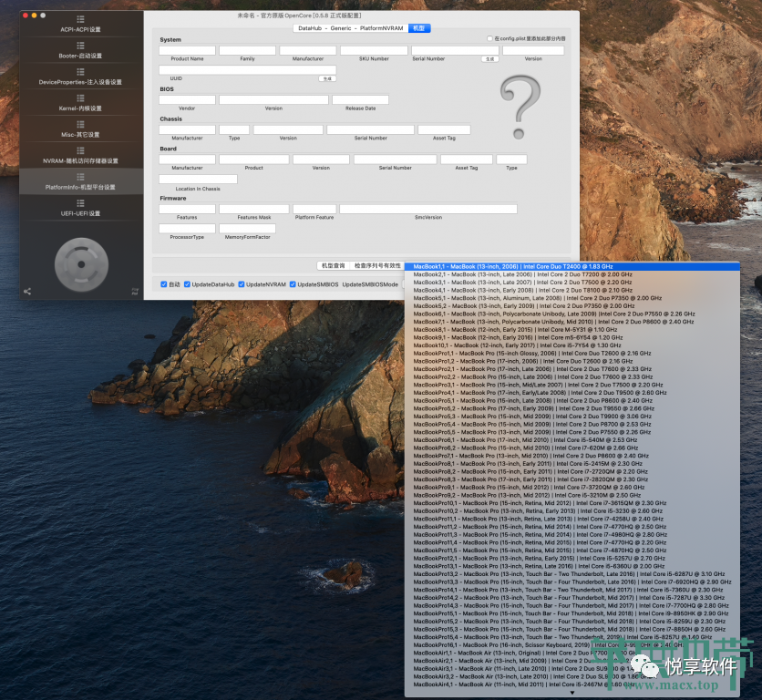Click the BIOS Release Date field

(360, 99)
